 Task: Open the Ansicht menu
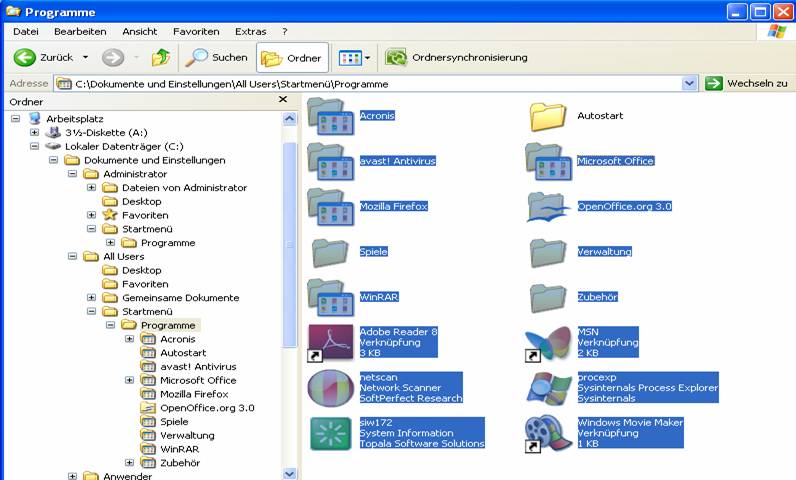coord(140,31)
